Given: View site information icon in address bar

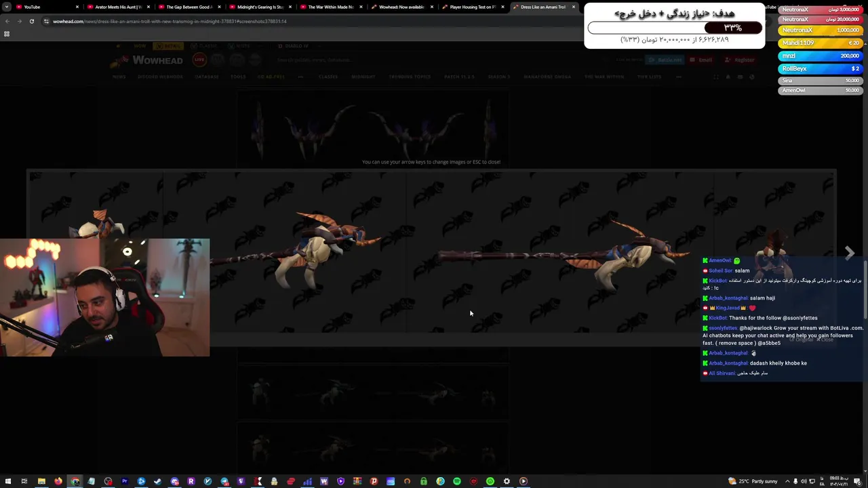Looking at the screenshot, I should coord(46,21).
